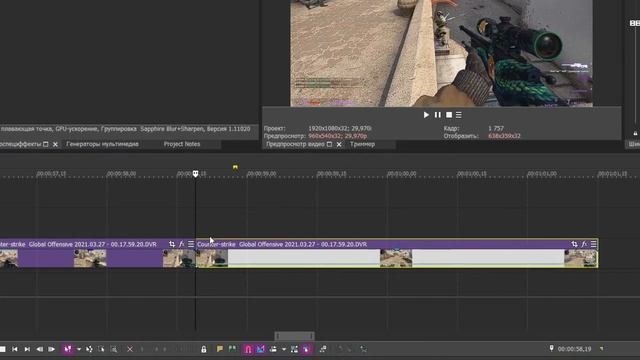Click display size 638x359x32 value
This screenshot has height=360, width=640.
point(504,136)
